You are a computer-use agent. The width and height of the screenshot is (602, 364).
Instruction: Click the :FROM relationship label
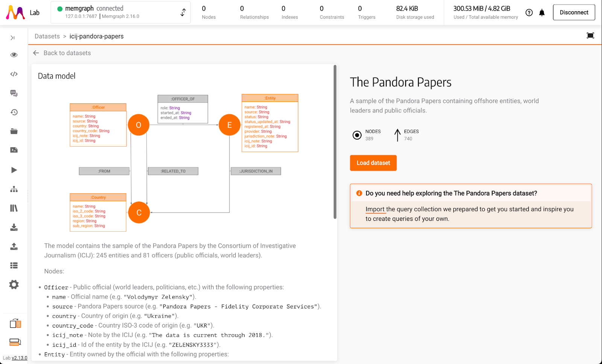pyautogui.click(x=104, y=171)
